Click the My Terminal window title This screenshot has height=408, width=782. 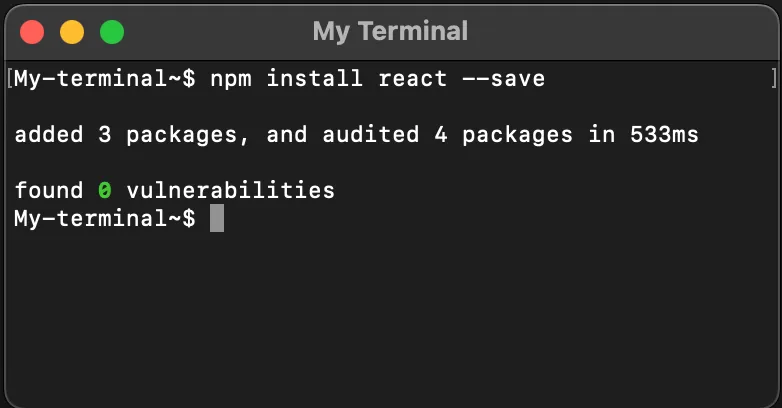[391, 31]
